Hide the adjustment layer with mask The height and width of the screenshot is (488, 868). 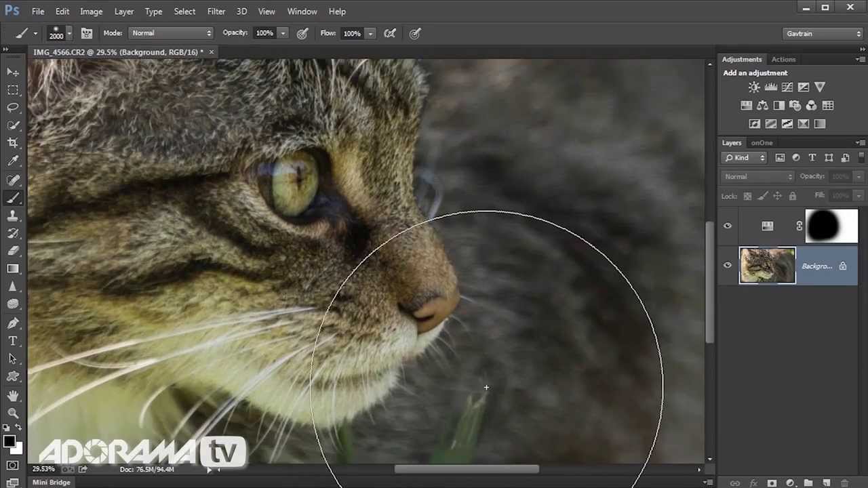[728, 226]
